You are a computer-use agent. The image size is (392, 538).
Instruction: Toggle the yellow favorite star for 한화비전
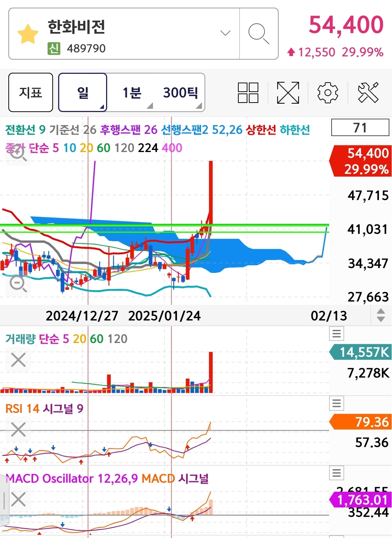(x=28, y=34)
